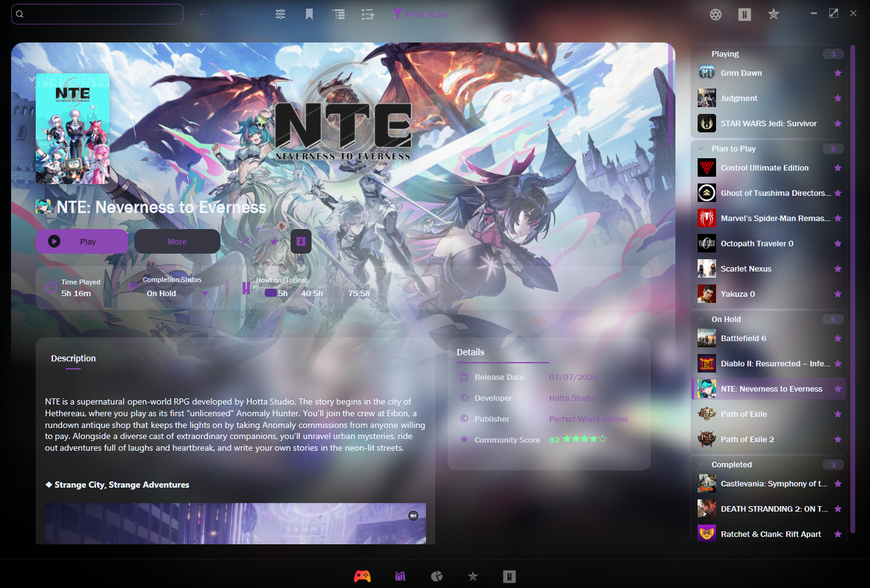Toggle favorite star for Battlefield 6

[837, 338]
